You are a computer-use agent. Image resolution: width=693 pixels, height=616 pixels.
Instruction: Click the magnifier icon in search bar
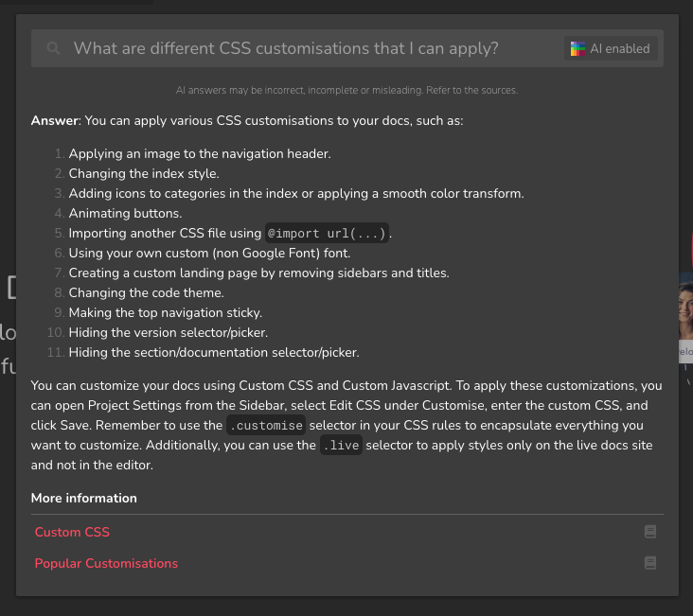54,48
